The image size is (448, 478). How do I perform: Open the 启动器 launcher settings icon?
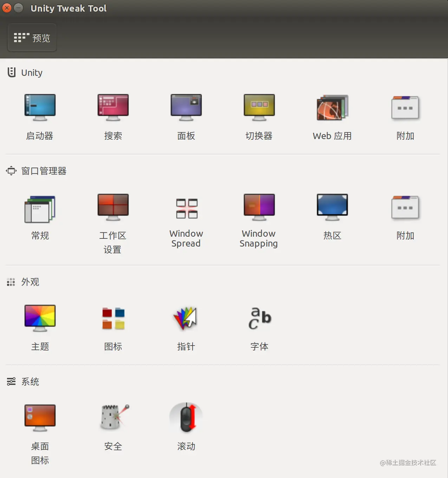point(40,107)
